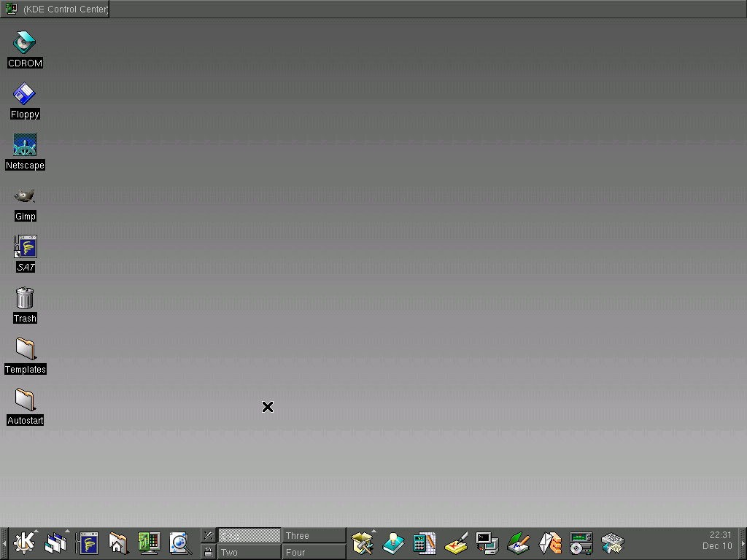This screenshot has height=560, width=747.
Task: Open the window list panel icon
Action: click(x=56, y=543)
